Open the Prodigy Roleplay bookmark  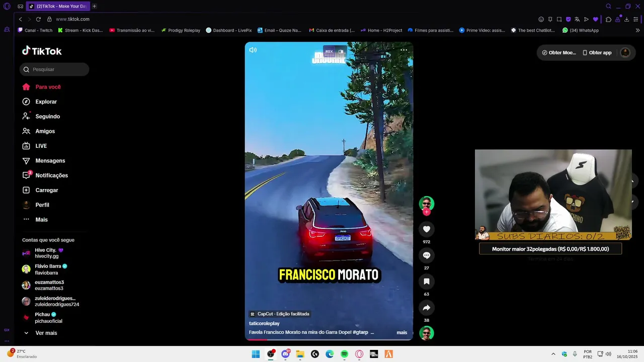181,30
